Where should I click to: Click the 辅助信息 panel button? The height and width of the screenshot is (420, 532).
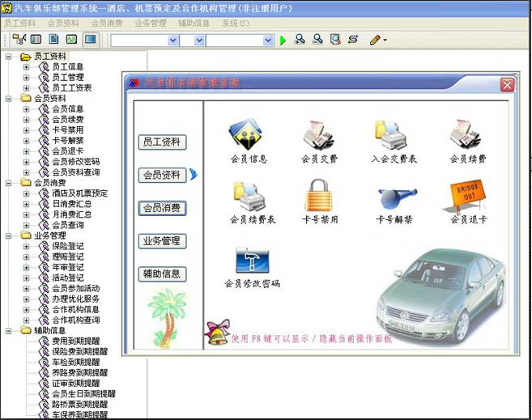(x=162, y=274)
